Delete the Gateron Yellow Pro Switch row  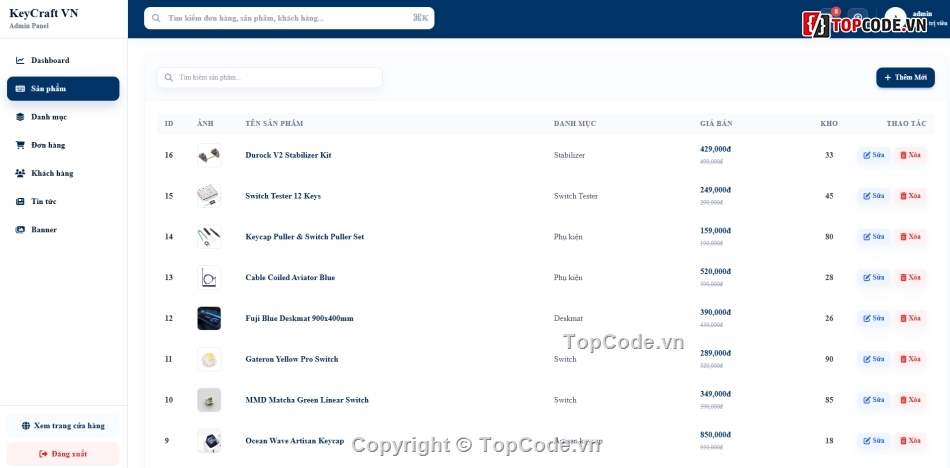click(911, 359)
